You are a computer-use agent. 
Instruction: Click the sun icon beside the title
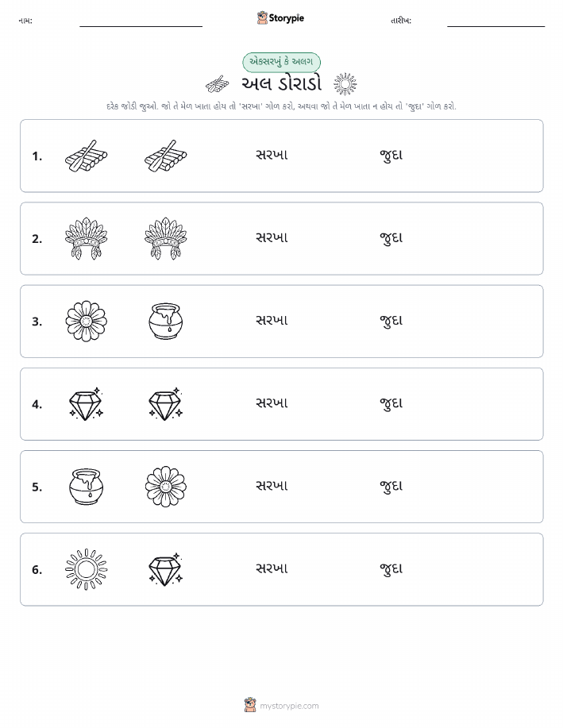345,84
